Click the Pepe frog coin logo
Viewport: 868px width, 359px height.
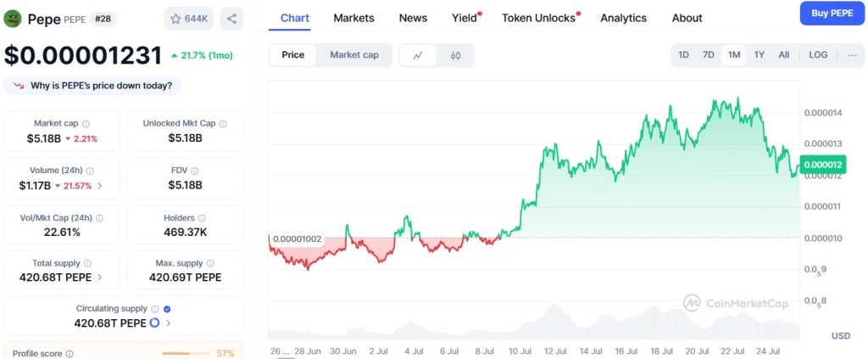[x=12, y=19]
